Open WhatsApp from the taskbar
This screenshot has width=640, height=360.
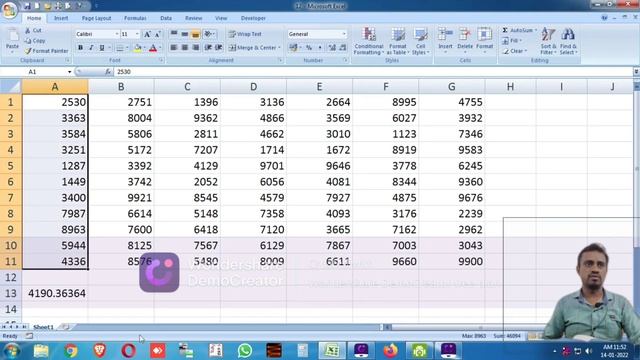pyautogui.click(x=244, y=351)
